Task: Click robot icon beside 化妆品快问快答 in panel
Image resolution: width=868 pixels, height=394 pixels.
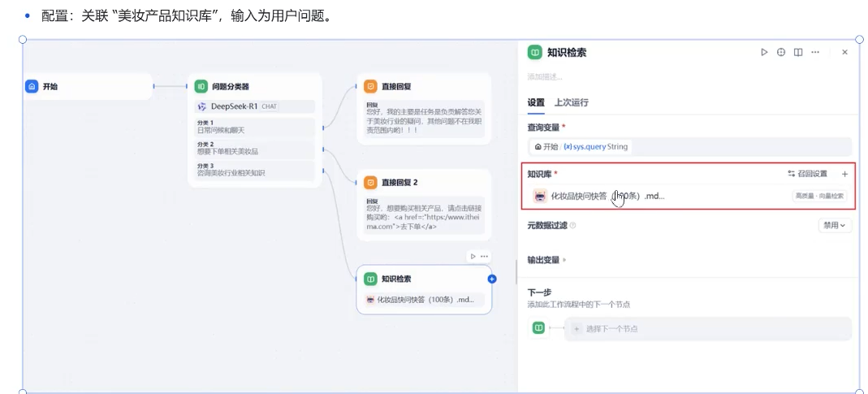Action: click(x=540, y=196)
